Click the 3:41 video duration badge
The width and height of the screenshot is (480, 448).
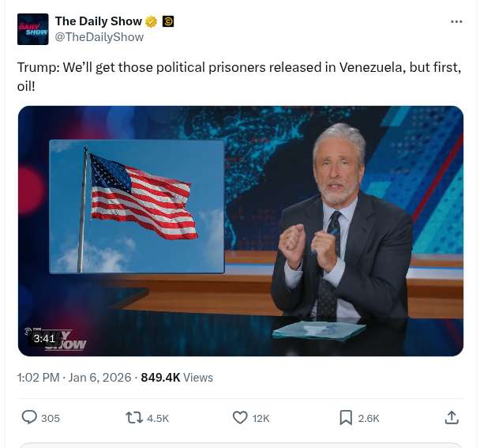44,339
